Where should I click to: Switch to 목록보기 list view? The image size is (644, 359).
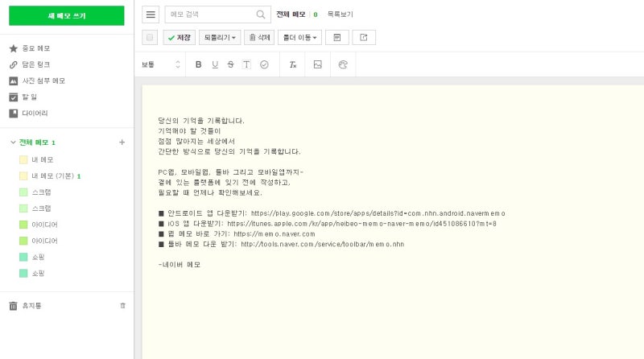click(x=340, y=14)
